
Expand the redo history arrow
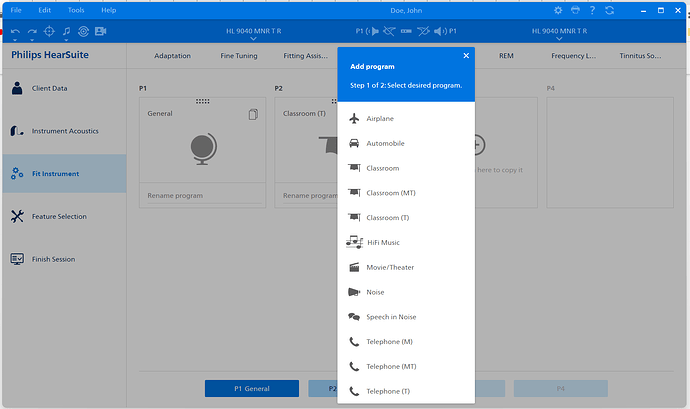[32, 40]
